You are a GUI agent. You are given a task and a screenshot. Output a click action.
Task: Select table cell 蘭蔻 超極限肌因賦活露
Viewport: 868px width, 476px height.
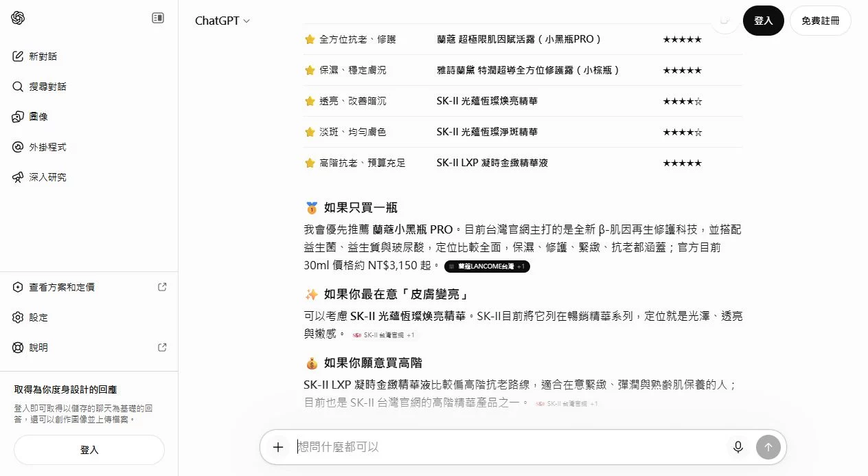pos(519,39)
